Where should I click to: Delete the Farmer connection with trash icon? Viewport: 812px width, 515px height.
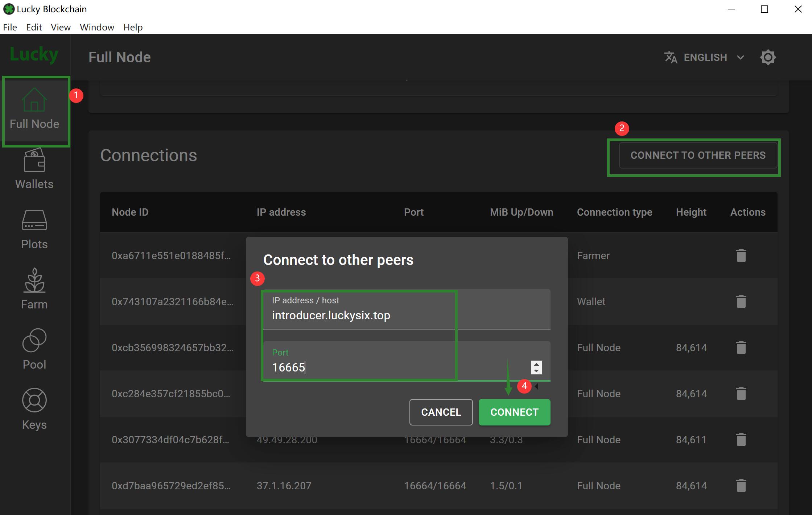[x=741, y=256]
